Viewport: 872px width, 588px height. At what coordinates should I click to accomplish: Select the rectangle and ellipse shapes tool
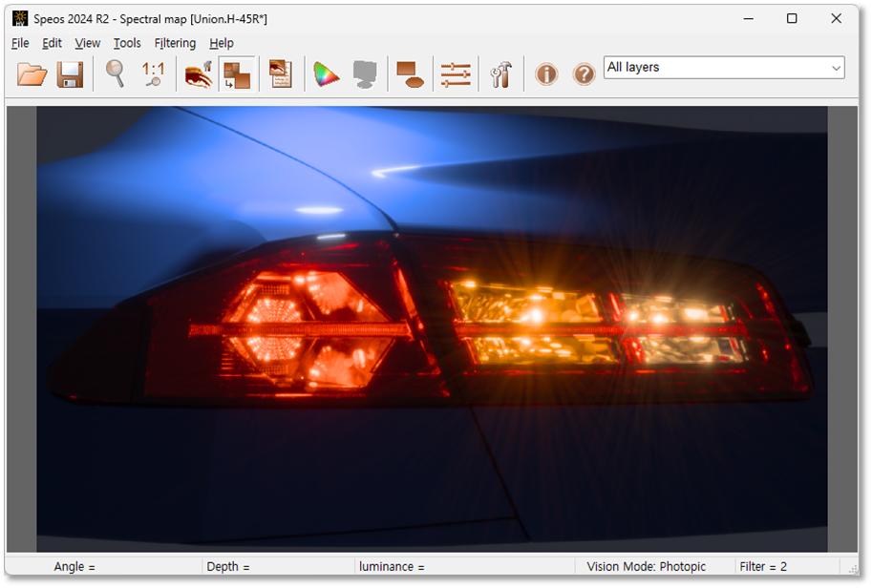410,73
